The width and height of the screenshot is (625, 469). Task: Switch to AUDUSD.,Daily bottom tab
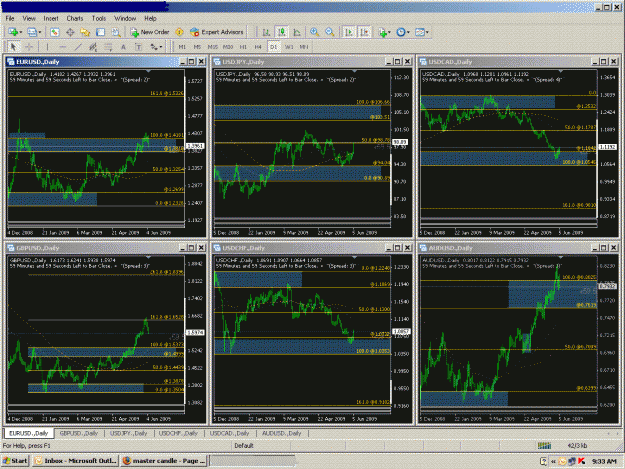click(281, 433)
